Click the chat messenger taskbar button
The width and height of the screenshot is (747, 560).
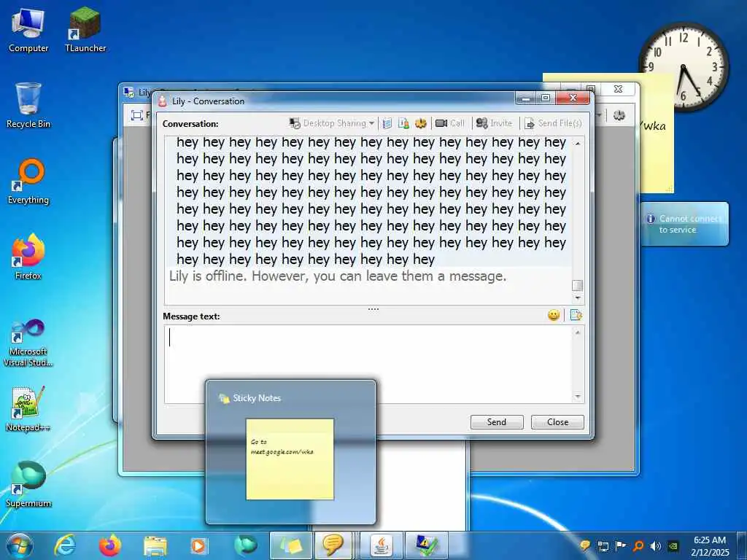(334, 545)
